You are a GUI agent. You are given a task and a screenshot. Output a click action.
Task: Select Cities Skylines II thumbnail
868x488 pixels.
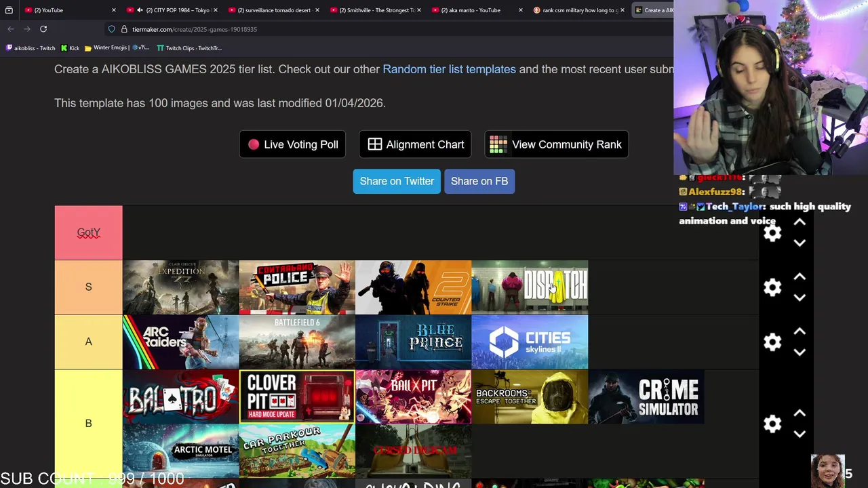[530, 342]
